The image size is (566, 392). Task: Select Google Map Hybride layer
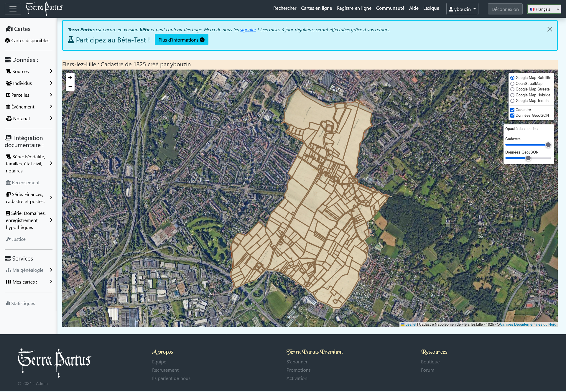(512, 95)
